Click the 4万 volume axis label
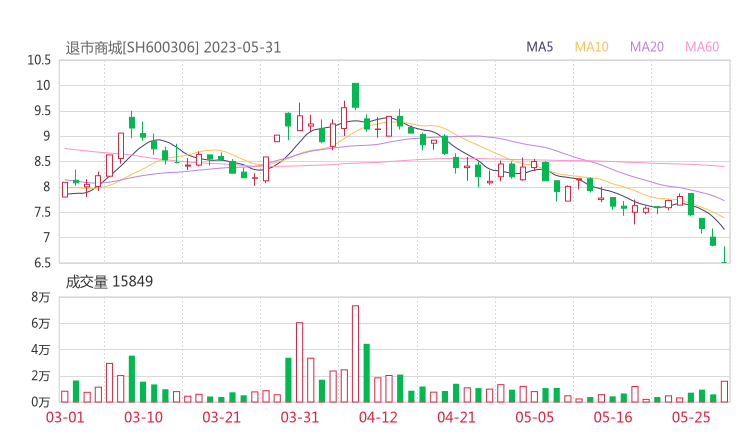 pyautogui.click(x=41, y=350)
